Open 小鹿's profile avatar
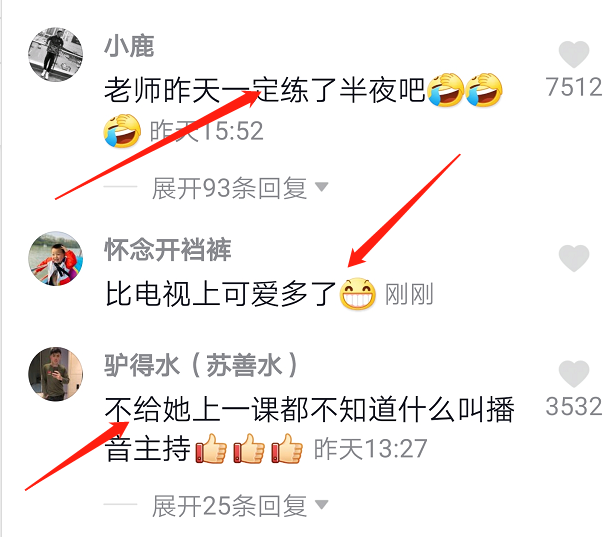 coord(55,55)
